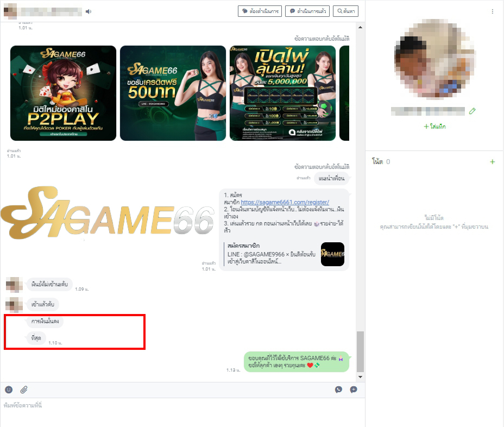Add a tag with "+ ใส่แท็ก"

[x=434, y=127]
